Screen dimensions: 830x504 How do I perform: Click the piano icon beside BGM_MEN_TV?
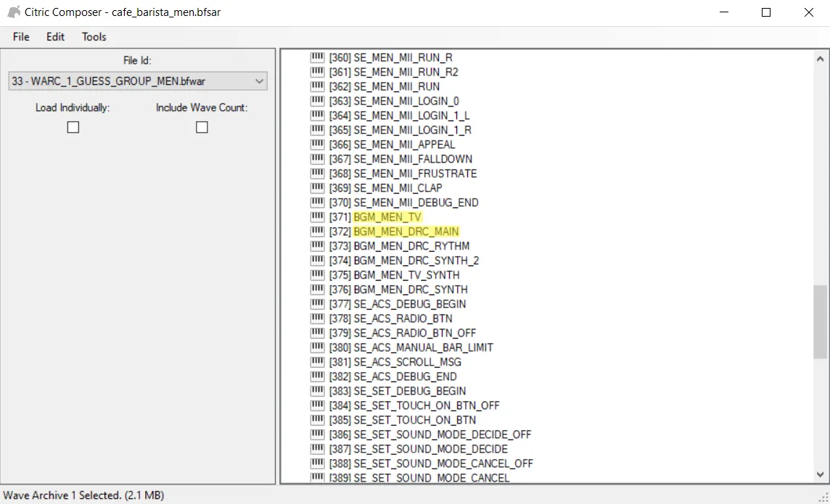[x=317, y=217]
